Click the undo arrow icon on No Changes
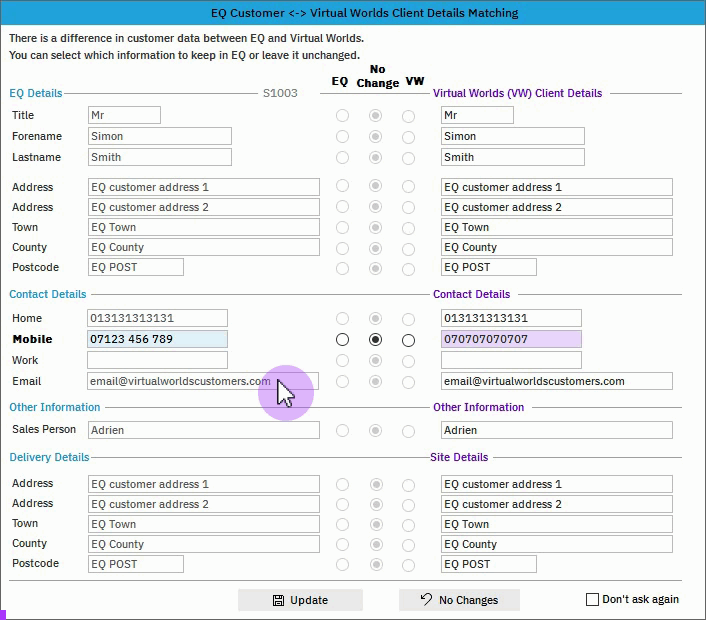706x620 pixels. tap(426, 600)
